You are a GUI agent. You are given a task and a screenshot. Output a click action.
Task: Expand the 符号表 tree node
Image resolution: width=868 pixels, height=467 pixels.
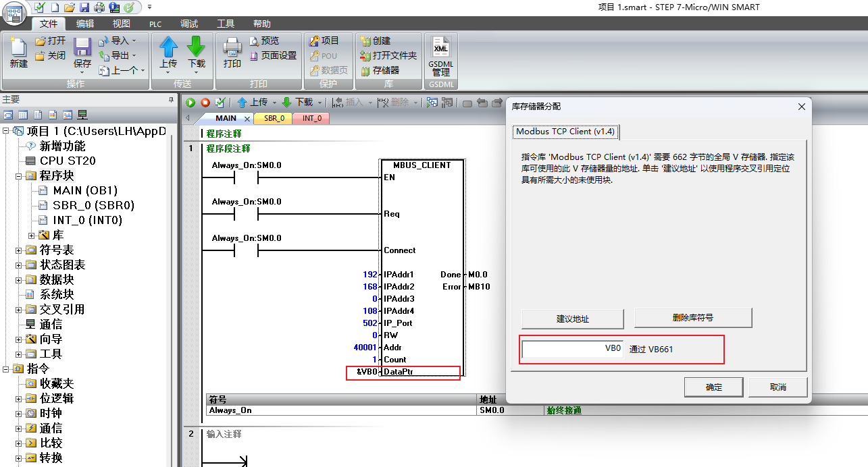coord(19,250)
